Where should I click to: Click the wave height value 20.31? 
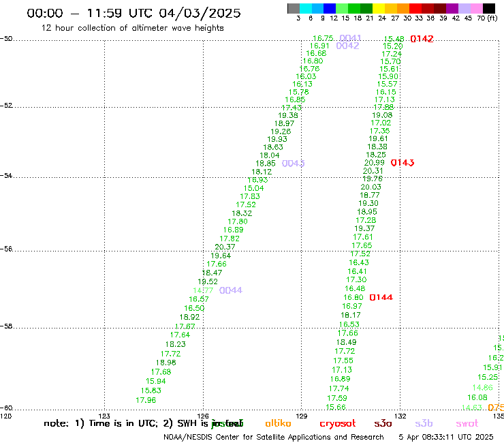tap(373, 171)
